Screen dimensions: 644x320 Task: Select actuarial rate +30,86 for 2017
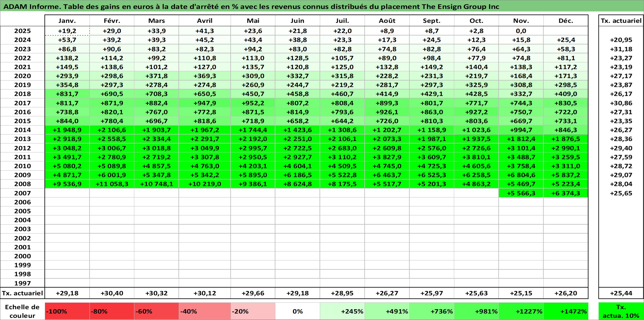pyautogui.click(x=621, y=103)
